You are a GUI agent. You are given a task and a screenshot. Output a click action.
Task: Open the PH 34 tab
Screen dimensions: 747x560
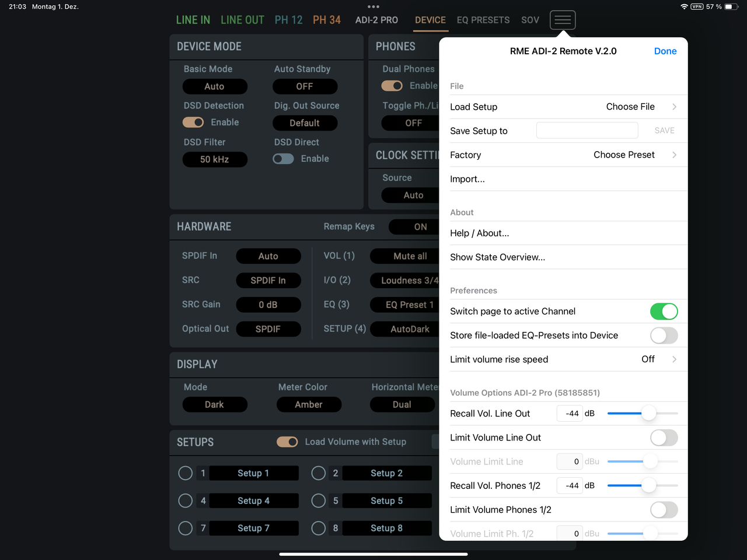coord(327,20)
